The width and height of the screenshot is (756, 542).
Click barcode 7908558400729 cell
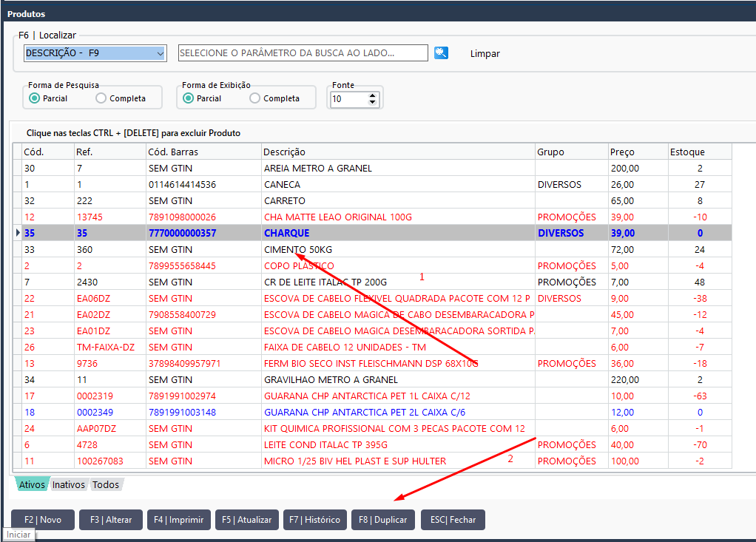203,314
